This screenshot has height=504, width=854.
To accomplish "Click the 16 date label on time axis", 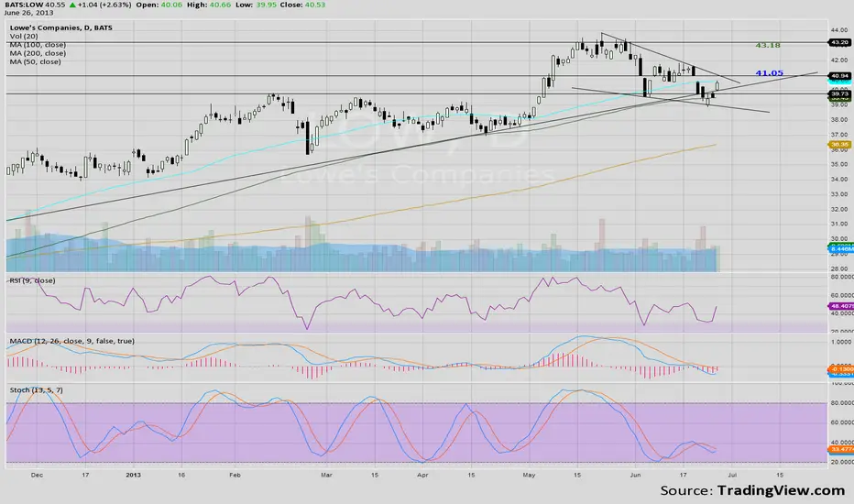I will pos(181,475).
